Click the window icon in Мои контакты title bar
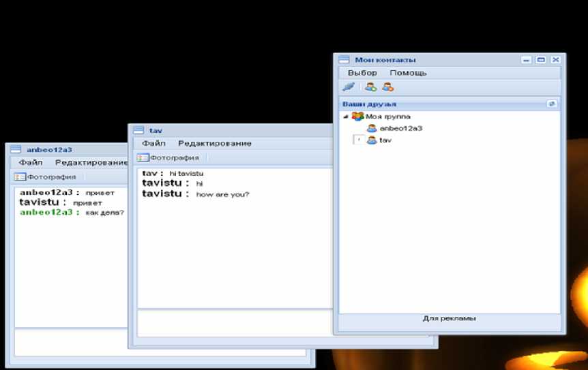Viewport: 588px width, 370px height. click(344, 59)
